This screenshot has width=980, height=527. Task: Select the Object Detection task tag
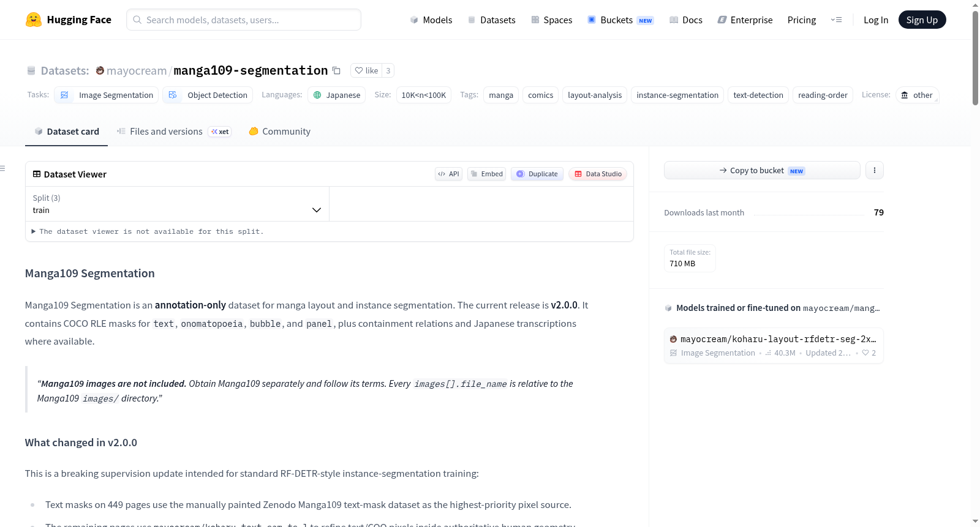click(208, 95)
